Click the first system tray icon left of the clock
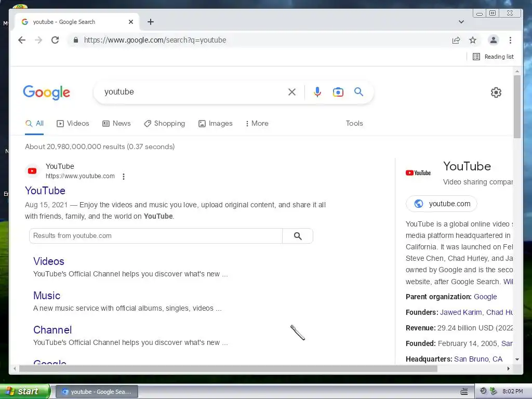532x399 pixels. click(484, 391)
